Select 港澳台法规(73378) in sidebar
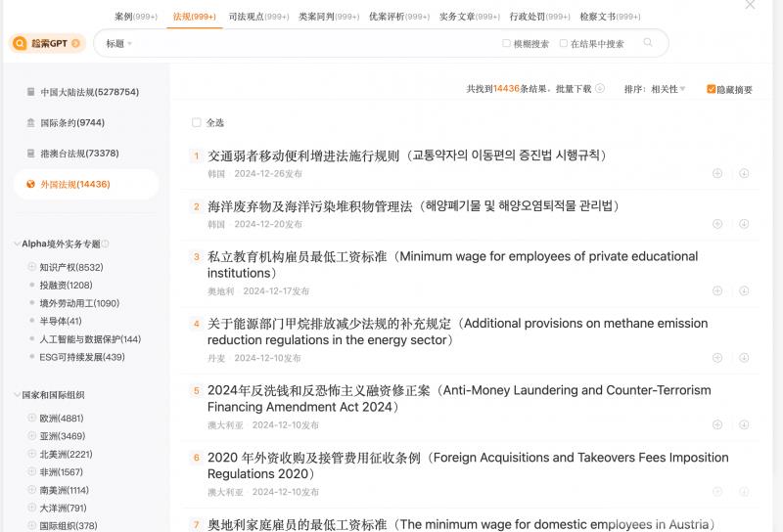The width and height of the screenshot is (783, 532). 79,154
